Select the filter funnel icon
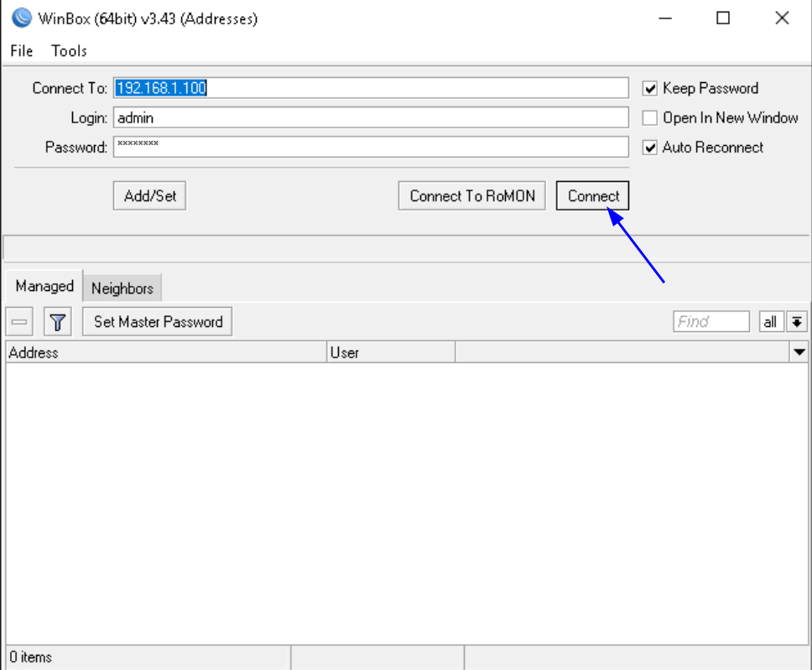 click(57, 321)
